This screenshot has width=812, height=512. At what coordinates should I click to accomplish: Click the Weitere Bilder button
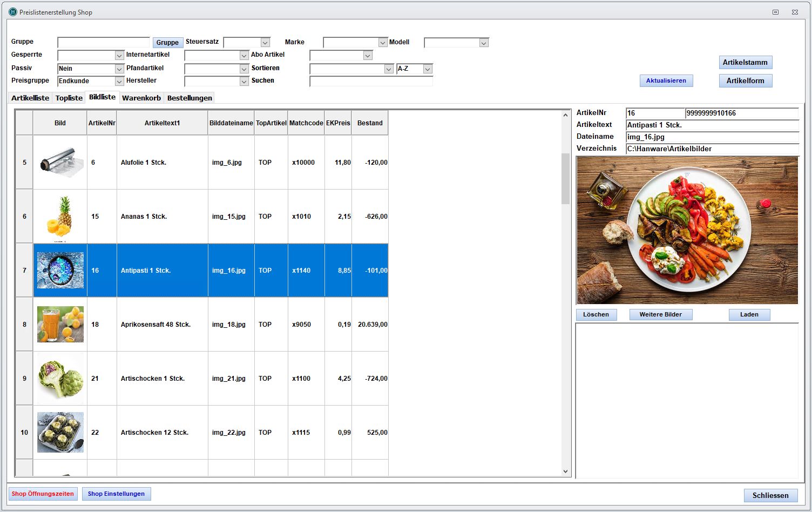pyautogui.click(x=660, y=314)
